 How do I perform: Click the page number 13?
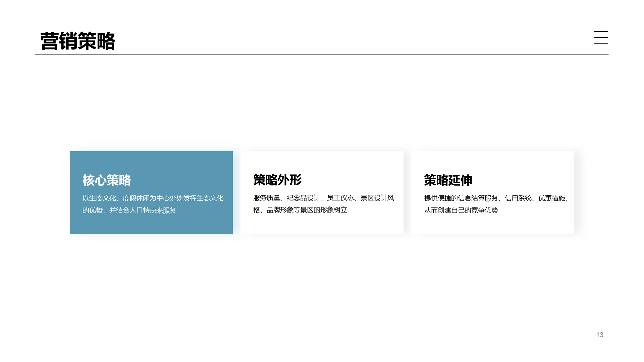tap(600, 335)
